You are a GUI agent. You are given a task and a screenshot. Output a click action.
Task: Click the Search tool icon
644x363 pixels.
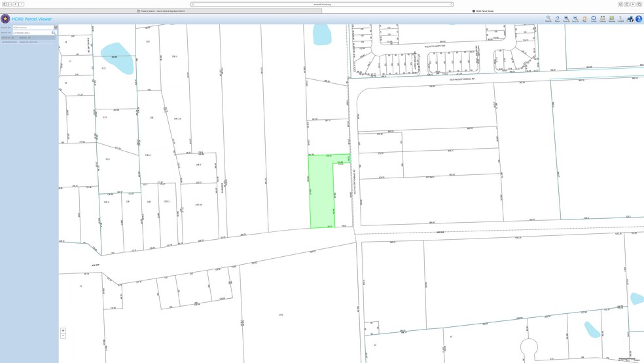pos(548,19)
